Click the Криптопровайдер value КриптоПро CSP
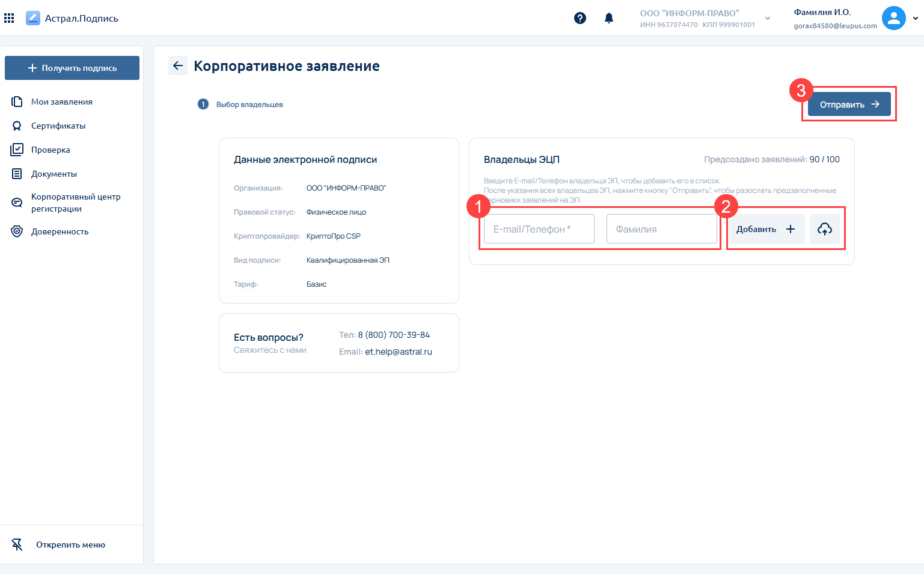 click(x=334, y=236)
